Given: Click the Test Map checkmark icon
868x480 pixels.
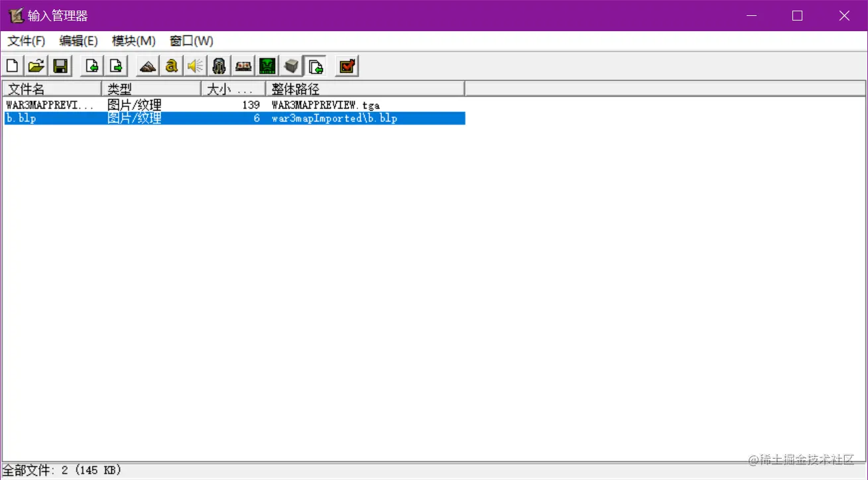Looking at the screenshot, I should click(x=347, y=66).
